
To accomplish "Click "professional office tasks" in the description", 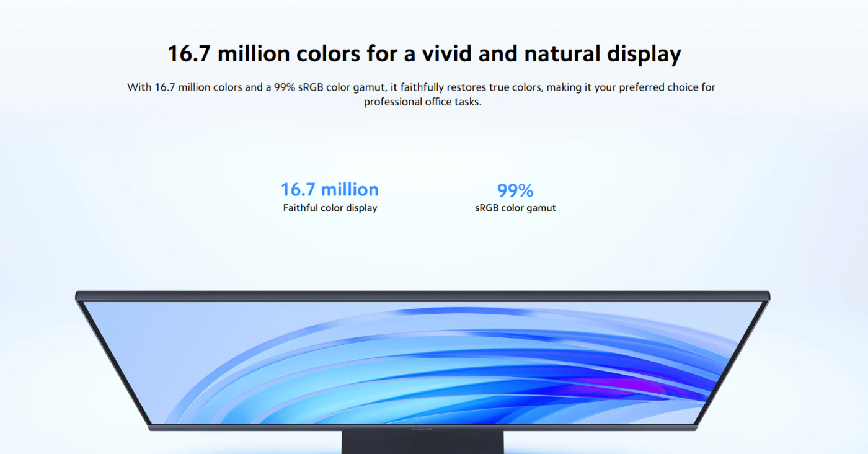I will click(x=422, y=102).
